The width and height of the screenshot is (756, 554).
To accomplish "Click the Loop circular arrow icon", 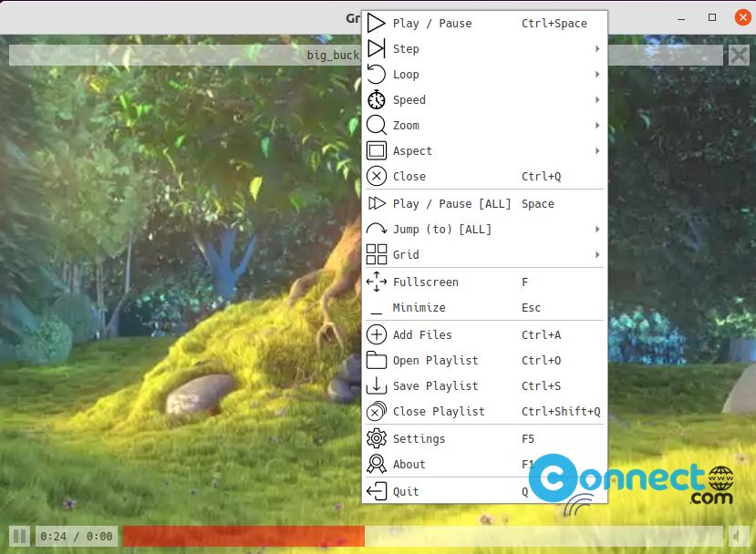I will coord(376,74).
